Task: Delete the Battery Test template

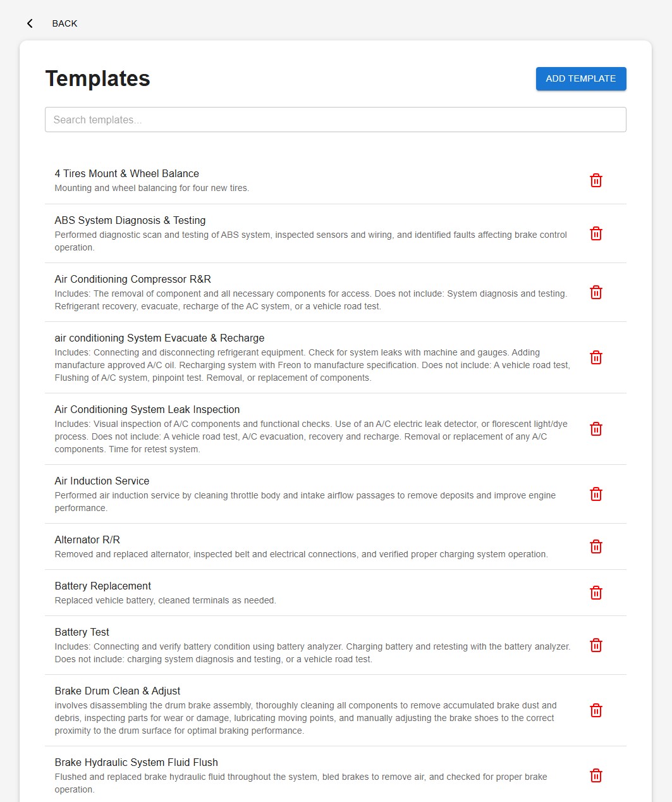Action: [x=596, y=646]
